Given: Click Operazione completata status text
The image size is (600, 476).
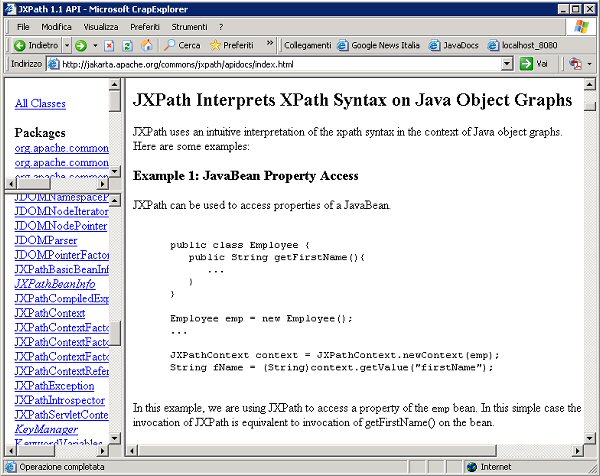Looking at the screenshot, I should pyautogui.click(x=62, y=467).
